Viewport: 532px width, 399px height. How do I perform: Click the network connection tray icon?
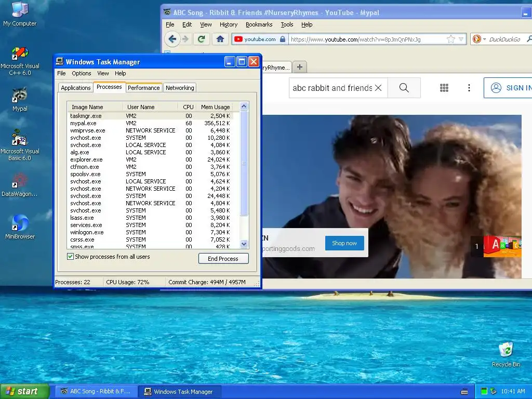click(494, 391)
